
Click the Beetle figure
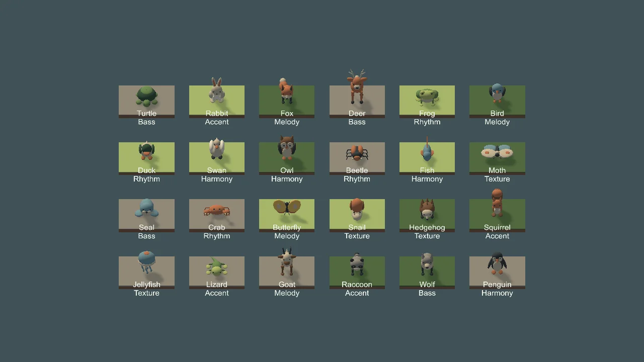357,153
